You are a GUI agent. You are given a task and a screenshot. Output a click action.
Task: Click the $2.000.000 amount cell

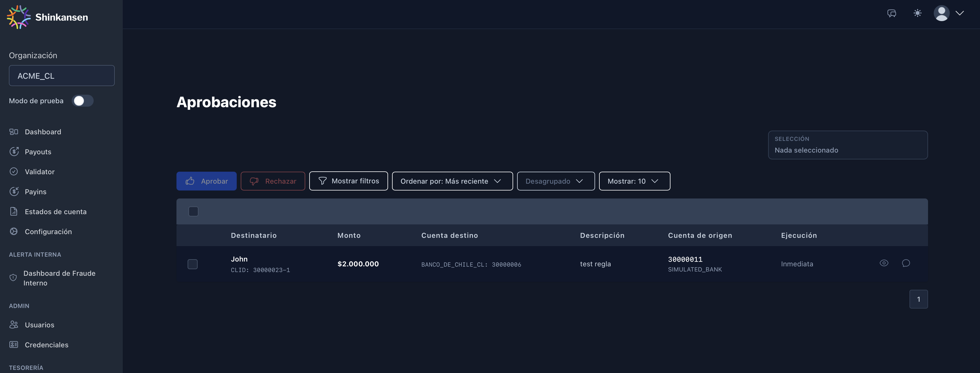[358, 263]
